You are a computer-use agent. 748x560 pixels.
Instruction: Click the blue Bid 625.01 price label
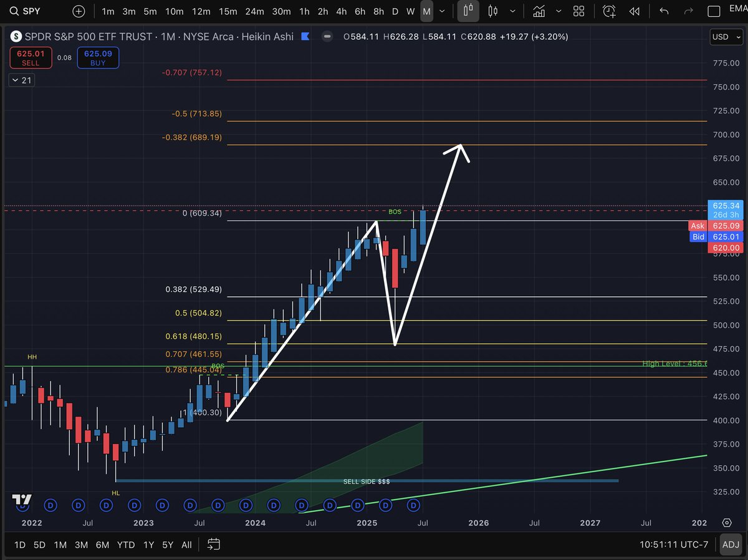(x=715, y=237)
